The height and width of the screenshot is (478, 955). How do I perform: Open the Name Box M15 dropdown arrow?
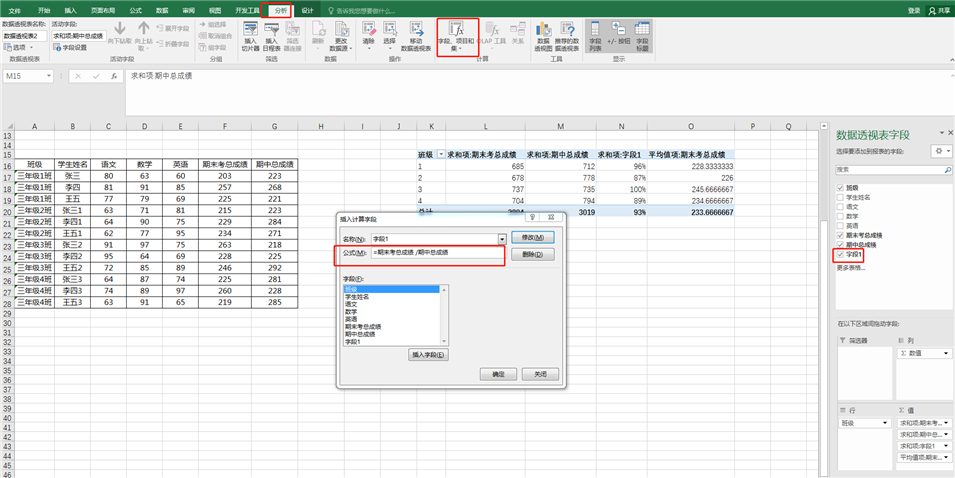tap(49, 77)
